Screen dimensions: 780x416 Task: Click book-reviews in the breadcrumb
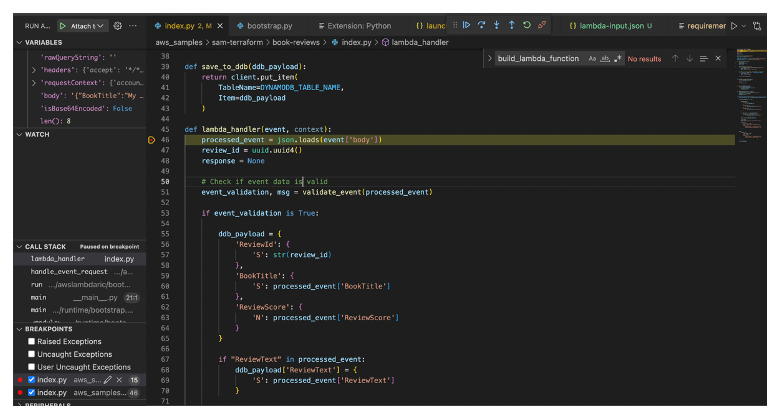point(296,43)
